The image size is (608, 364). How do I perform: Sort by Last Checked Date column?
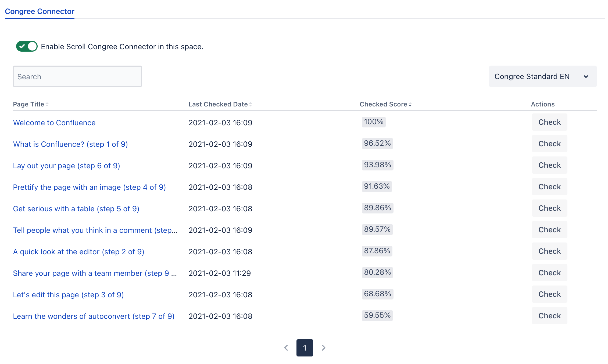220,104
